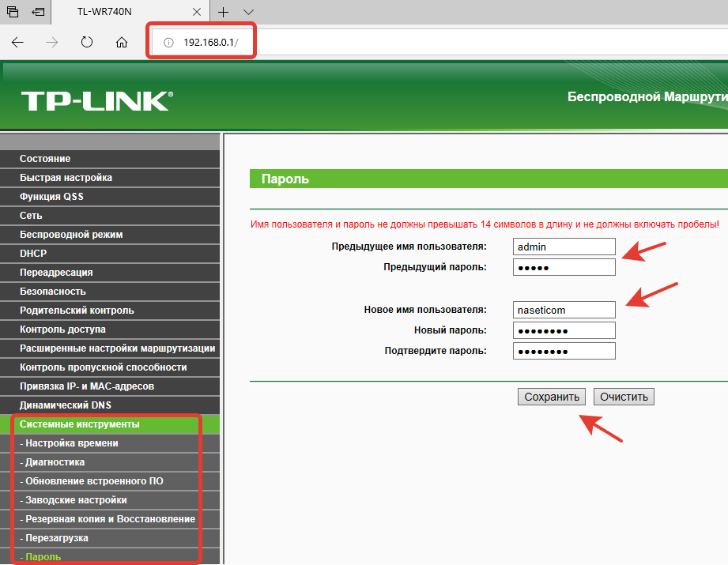Image resolution: width=728 pixels, height=565 pixels.
Task: Close the TL-WR740N tab
Action: pos(197,12)
